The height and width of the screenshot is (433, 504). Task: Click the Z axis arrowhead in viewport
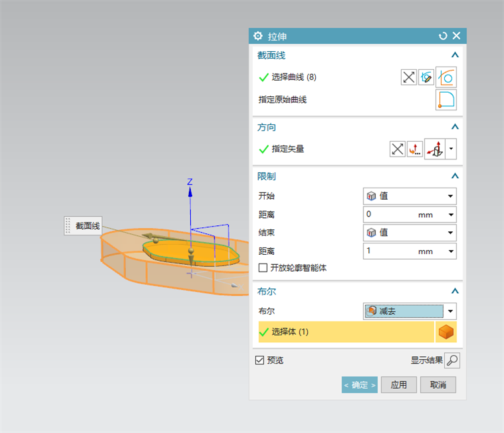click(190, 192)
